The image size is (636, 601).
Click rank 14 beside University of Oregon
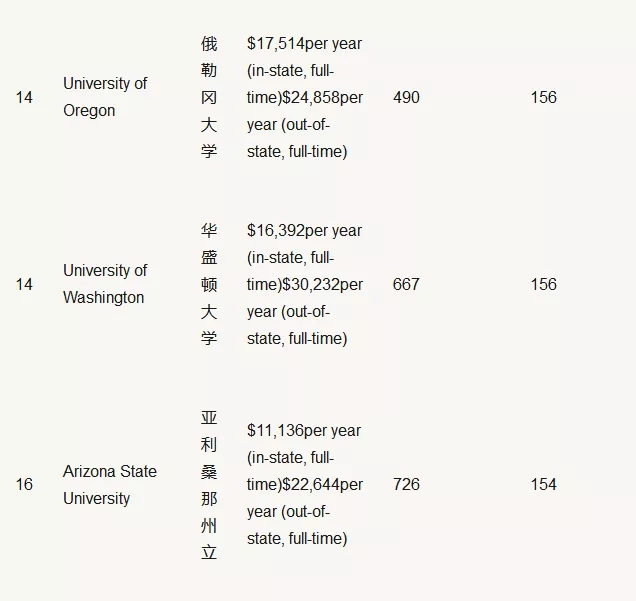(x=24, y=97)
